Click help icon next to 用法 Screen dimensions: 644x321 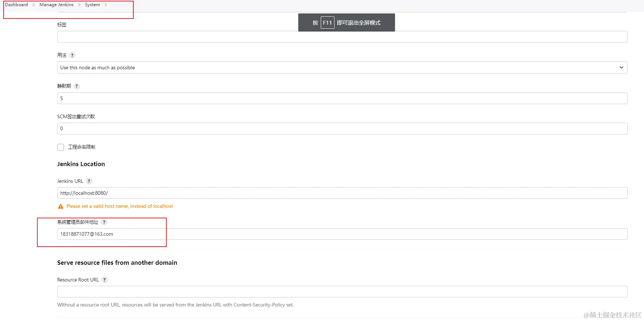pyautogui.click(x=72, y=55)
